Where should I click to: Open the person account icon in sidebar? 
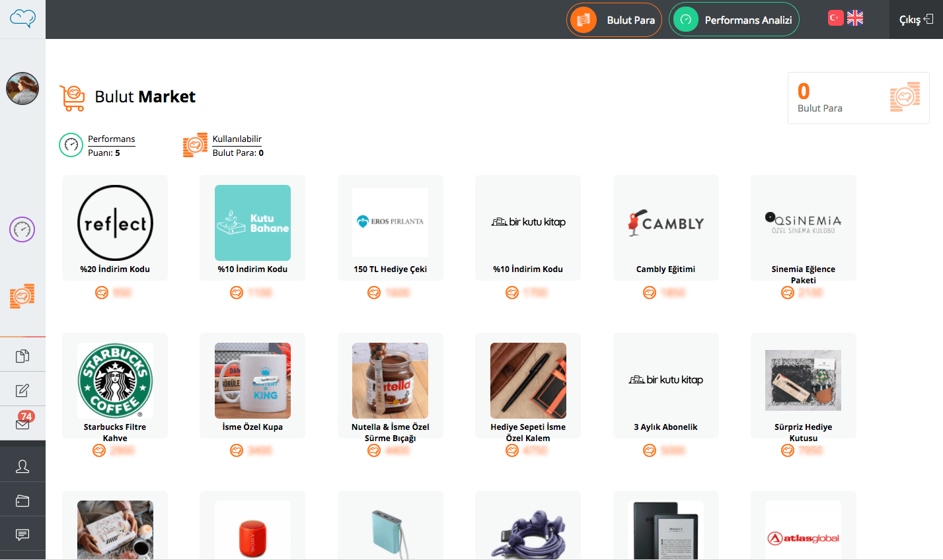click(22, 466)
